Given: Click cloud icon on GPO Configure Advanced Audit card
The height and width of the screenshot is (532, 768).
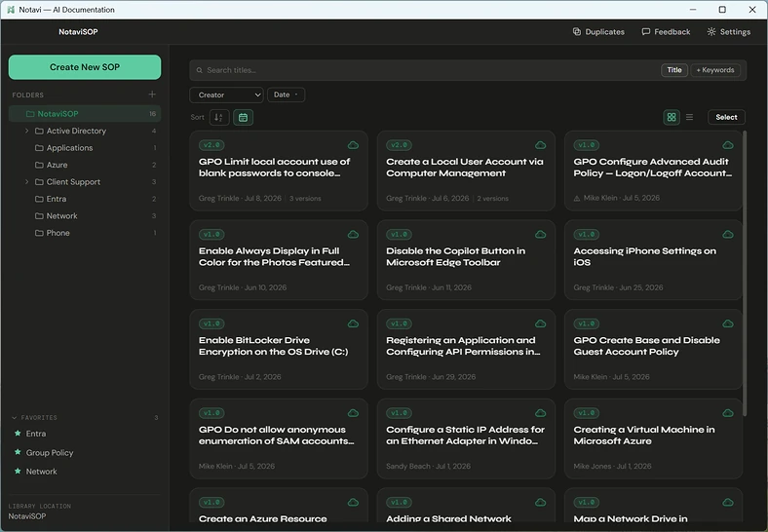Looking at the screenshot, I should point(728,145).
